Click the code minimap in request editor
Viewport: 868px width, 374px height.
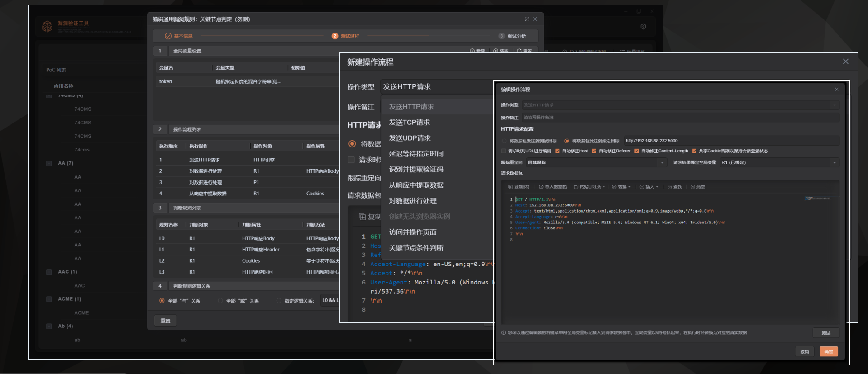[x=818, y=199]
